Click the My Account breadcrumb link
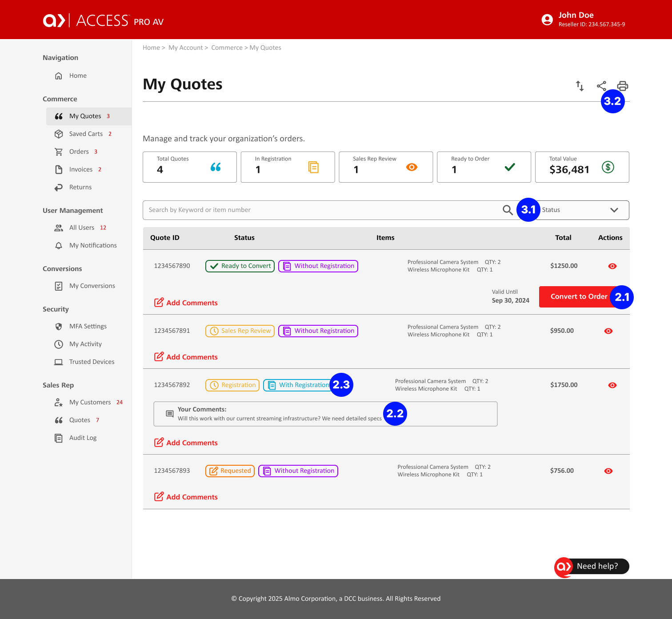Image resolution: width=672 pixels, height=619 pixels. pyautogui.click(x=185, y=48)
